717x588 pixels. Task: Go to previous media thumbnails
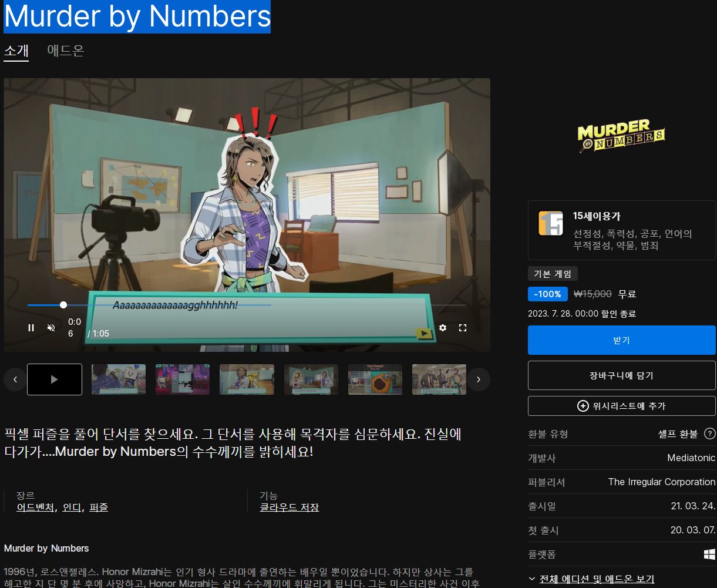coord(15,379)
